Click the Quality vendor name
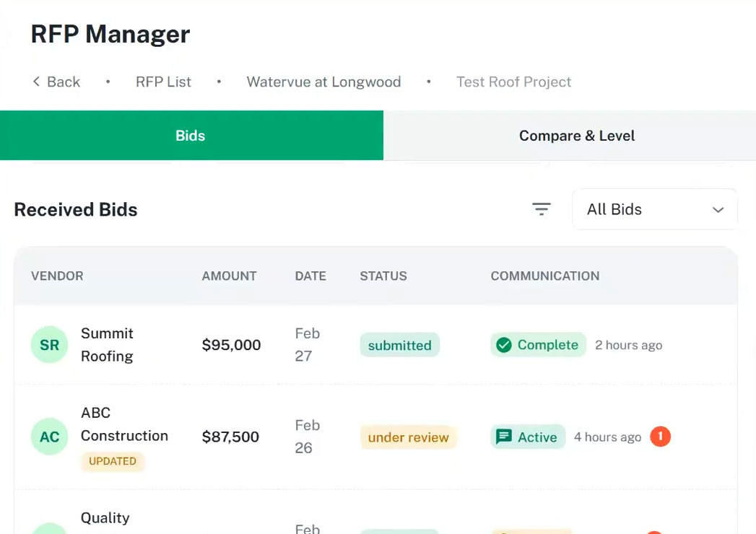756x534 pixels. [x=105, y=518]
